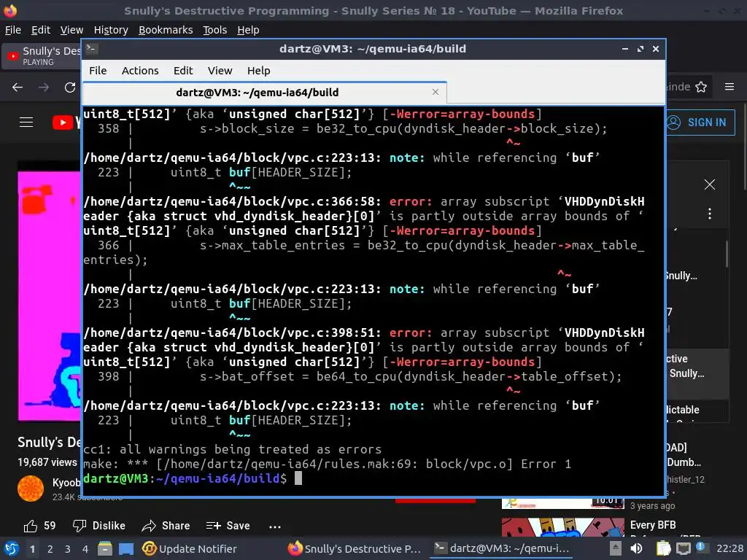The height and width of the screenshot is (560, 747).
Task: Open Firefox Tools menu
Action: 214,30
